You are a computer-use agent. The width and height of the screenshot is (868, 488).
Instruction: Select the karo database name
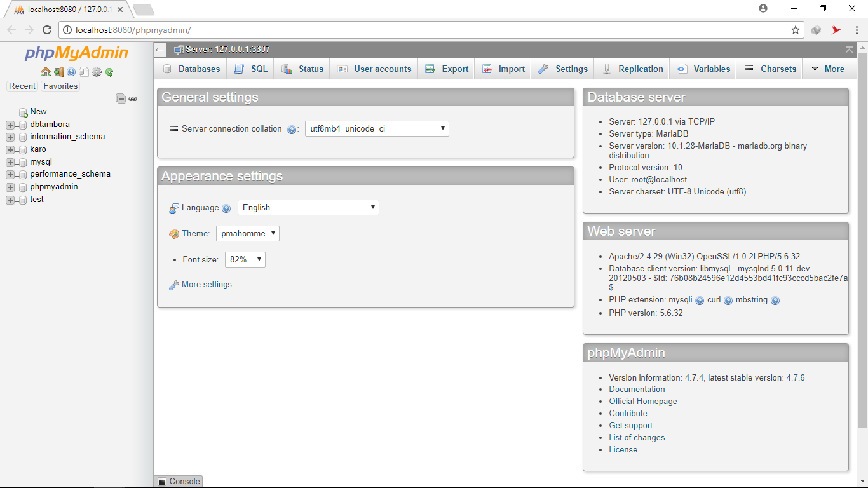pyautogui.click(x=38, y=149)
